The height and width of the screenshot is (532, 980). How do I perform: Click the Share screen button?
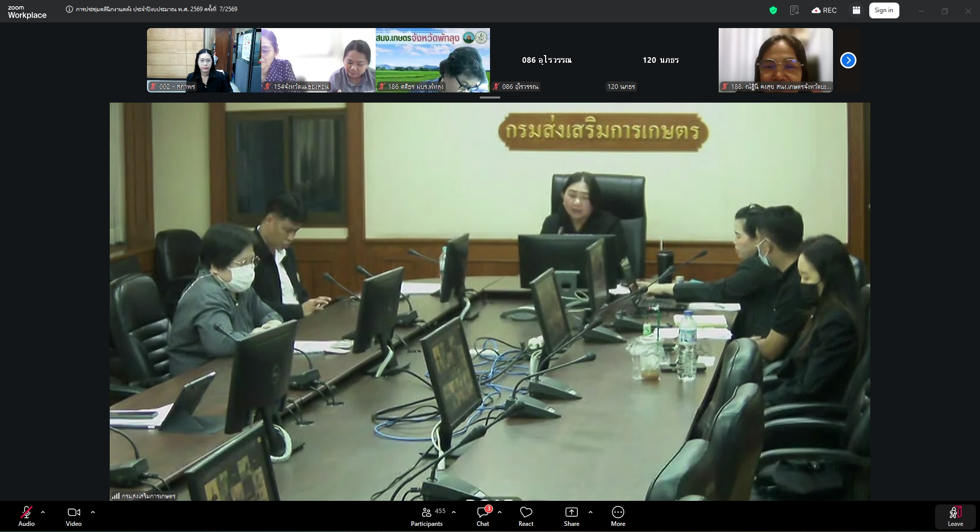click(572, 516)
